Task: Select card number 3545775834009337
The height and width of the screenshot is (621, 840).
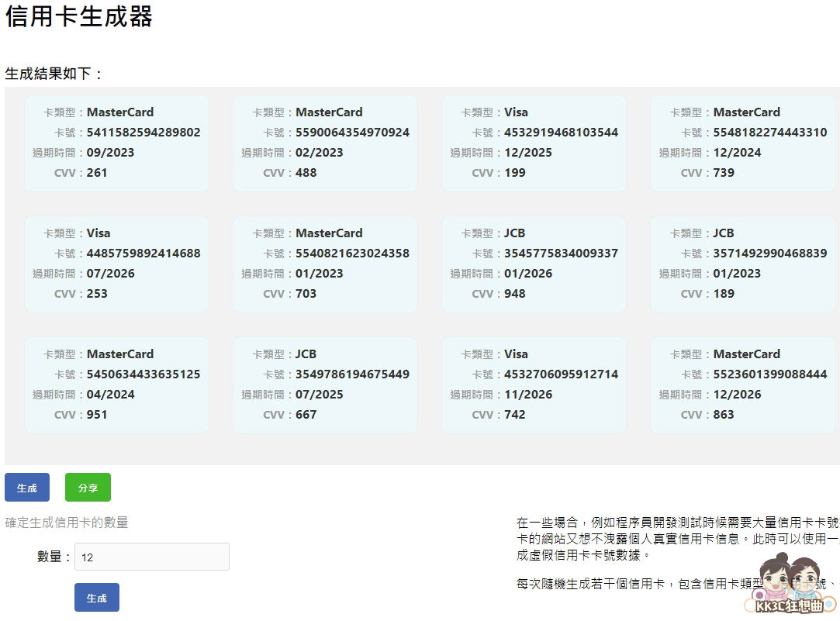Action: click(561, 254)
